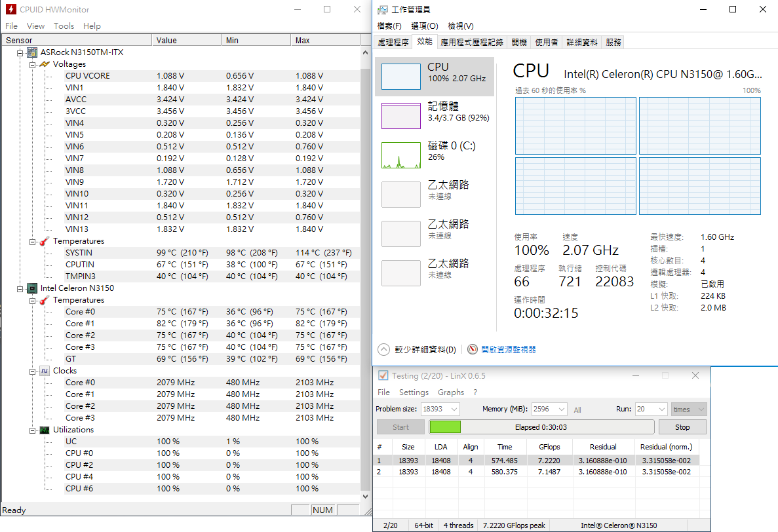Switch to the 處理程序 tab
This screenshot has width=778, height=532.
(x=393, y=42)
